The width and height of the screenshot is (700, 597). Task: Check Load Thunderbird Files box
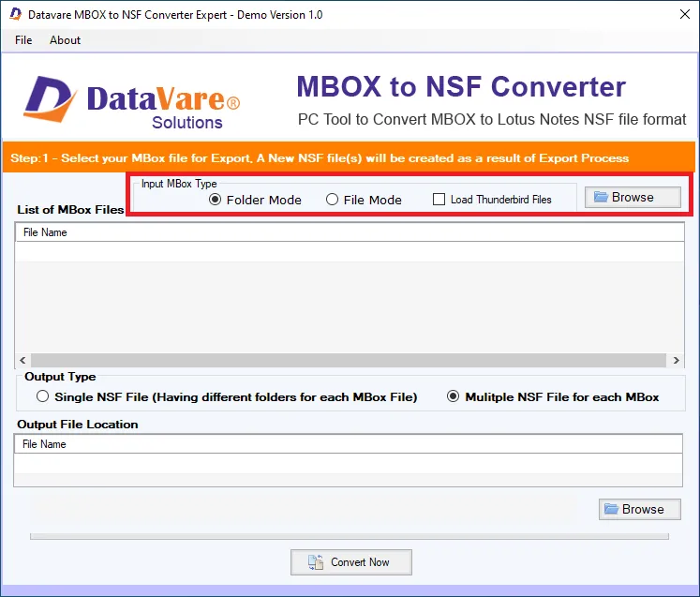pyautogui.click(x=439, y=199)
